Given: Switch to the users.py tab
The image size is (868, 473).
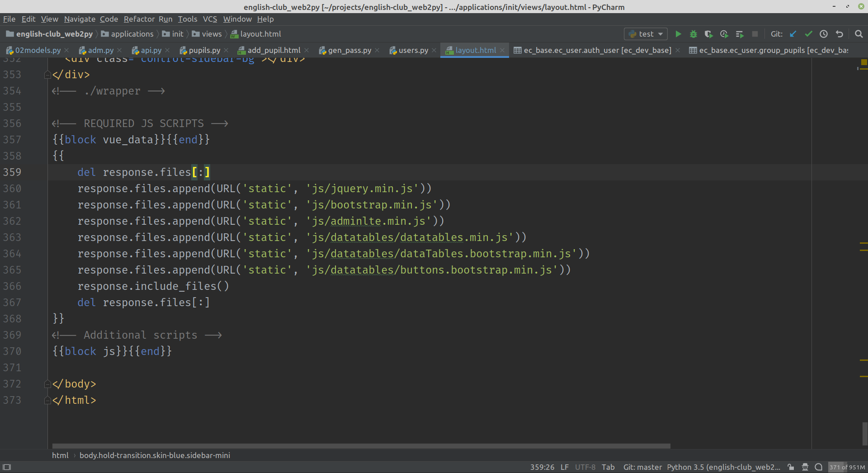Looking at the screenshot, I should [413, 50].
